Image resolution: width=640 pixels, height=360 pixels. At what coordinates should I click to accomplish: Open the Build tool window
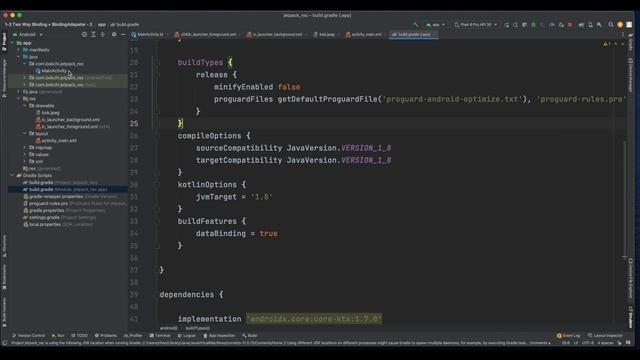coord(249,336)
